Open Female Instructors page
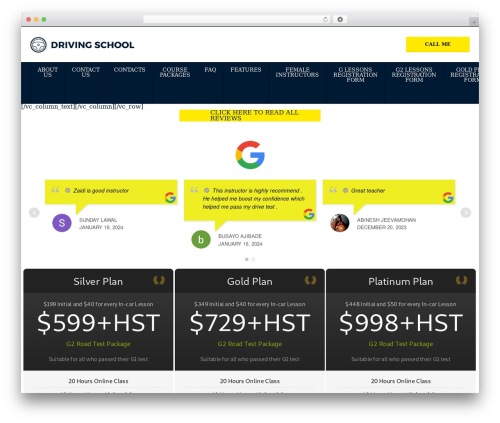Screen dimensions: 500x423 [x=297, y=72]
